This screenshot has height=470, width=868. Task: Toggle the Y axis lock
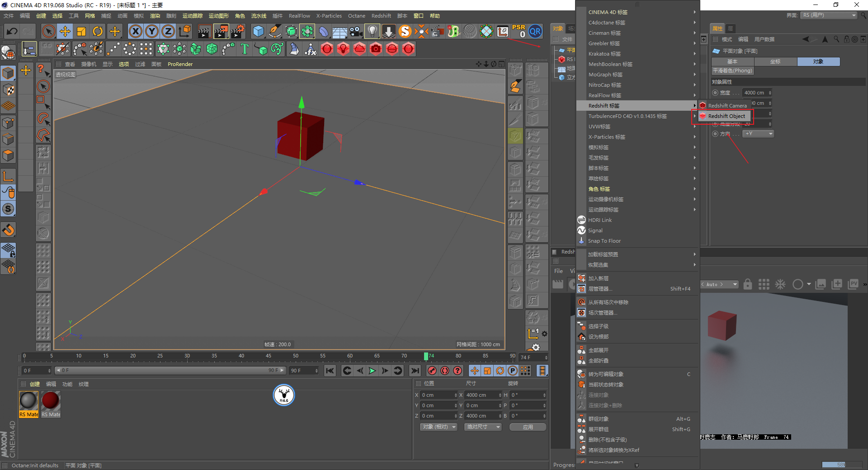click(x=152, y=31)
